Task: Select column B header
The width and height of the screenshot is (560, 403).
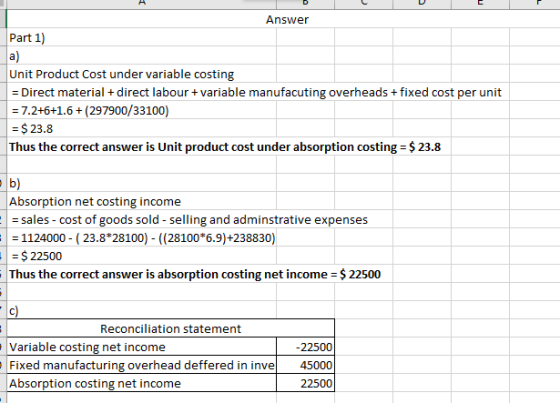Action: point(305,4)
